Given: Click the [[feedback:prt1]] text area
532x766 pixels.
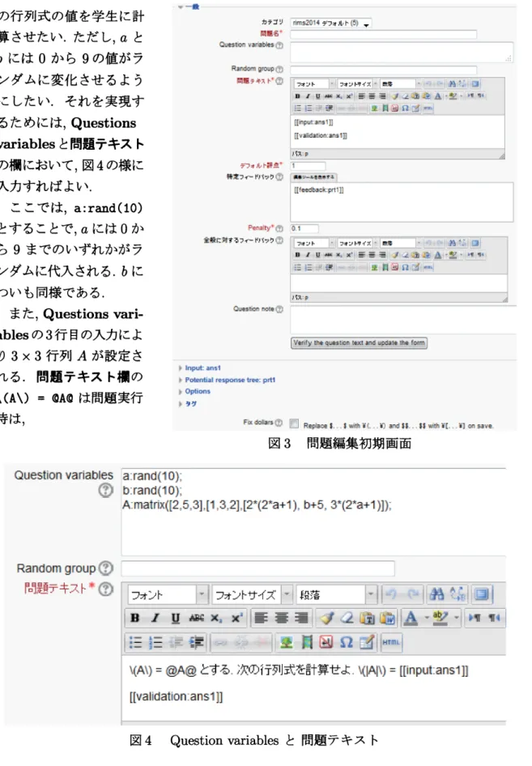Looking at the screenshot, I should [x=402, y=202].
